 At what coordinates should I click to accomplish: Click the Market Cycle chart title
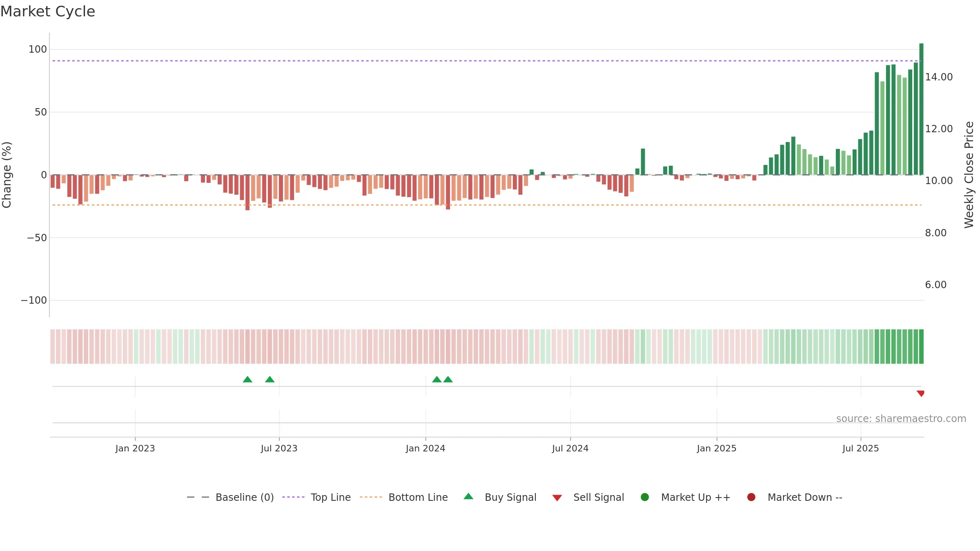click(48, 11)
